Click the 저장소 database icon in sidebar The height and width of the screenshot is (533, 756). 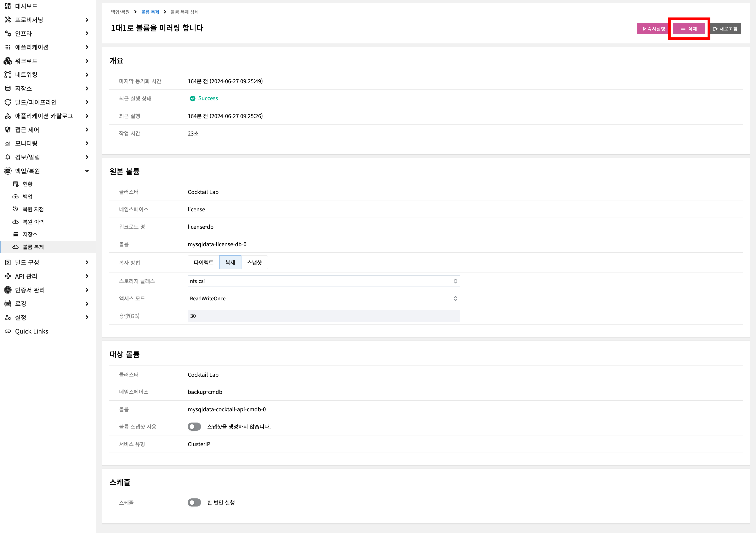click(8, 89)
